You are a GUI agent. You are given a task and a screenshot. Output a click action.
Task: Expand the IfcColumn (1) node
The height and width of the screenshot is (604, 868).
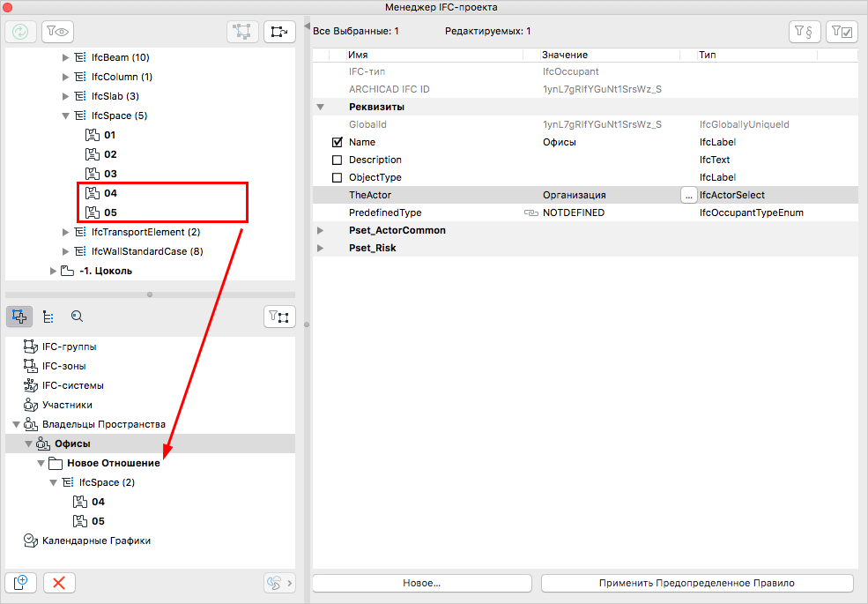[x=65, y=77]
